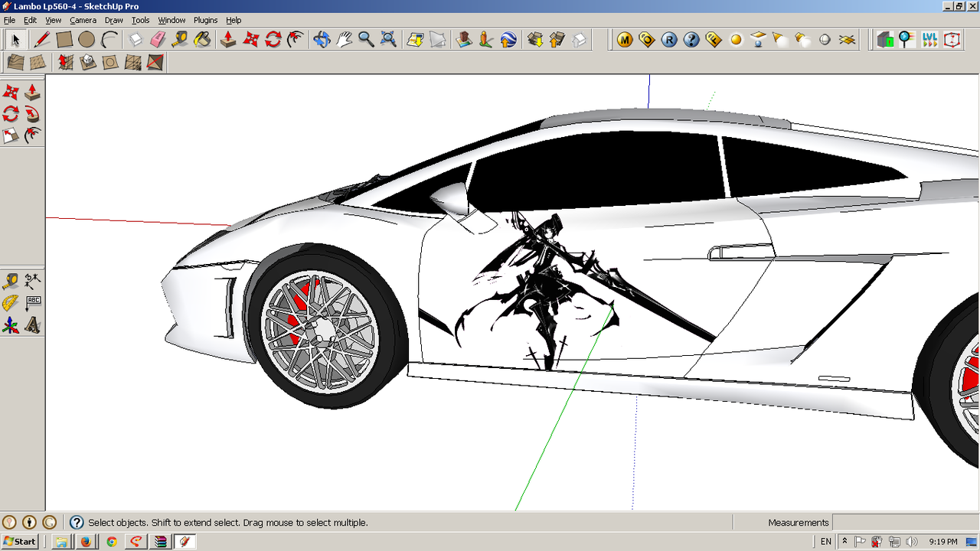Viewport: 980px width, 551px height.
Task: Click the Add New Building icon
Action: point(464,39)
